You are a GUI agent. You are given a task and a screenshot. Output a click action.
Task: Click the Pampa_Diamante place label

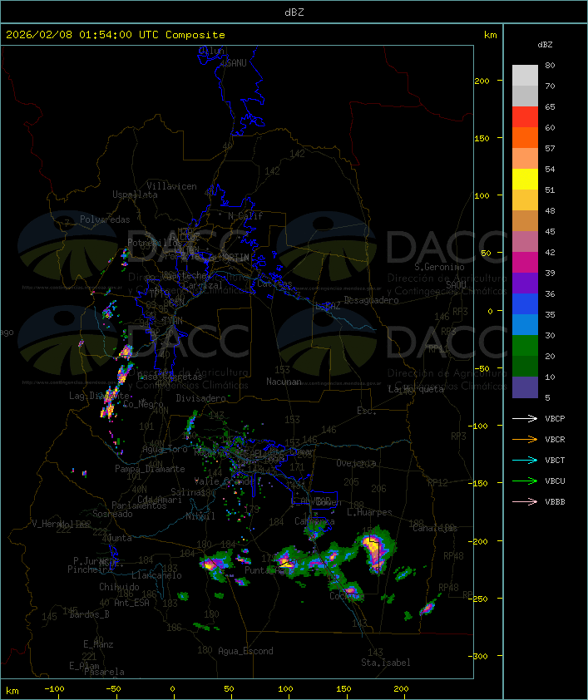tap(150, 469)
